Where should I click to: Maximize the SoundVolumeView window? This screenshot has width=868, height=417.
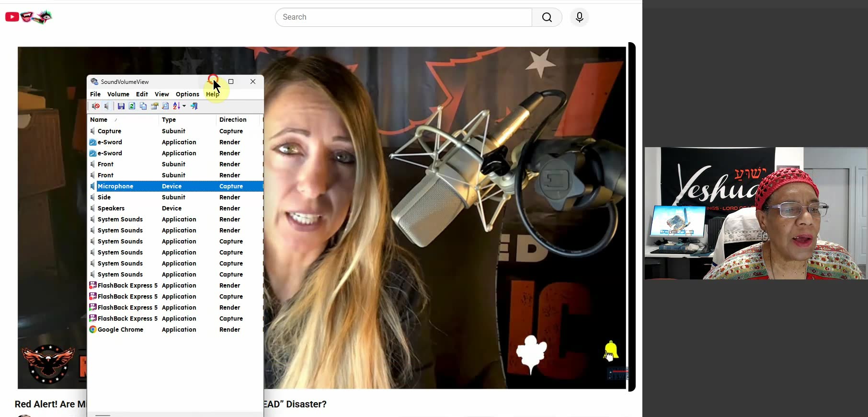click(x=231, y=81)
